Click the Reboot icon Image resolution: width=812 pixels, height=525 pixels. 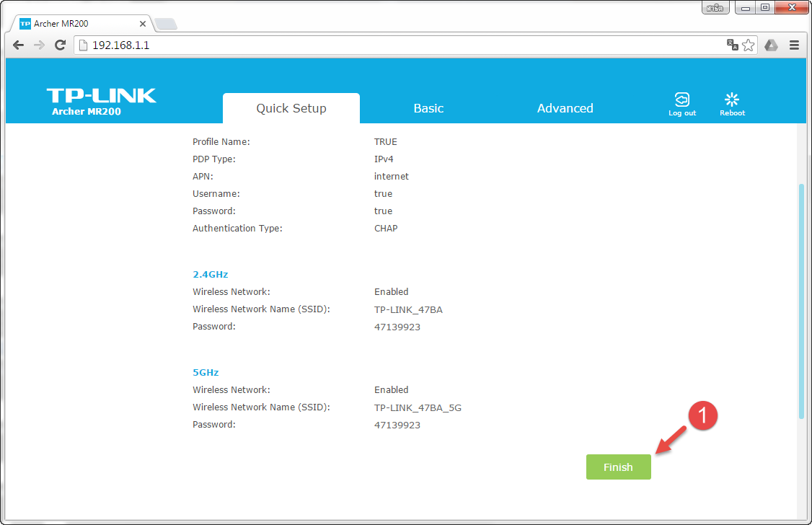(x=732, y=104)
